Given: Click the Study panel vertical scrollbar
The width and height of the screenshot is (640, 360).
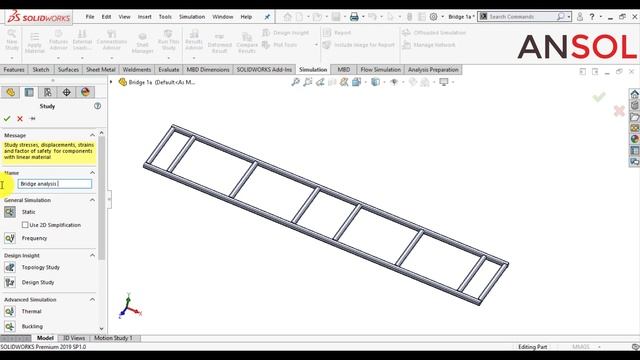Looking at the screenshot, I should [101, 198].
